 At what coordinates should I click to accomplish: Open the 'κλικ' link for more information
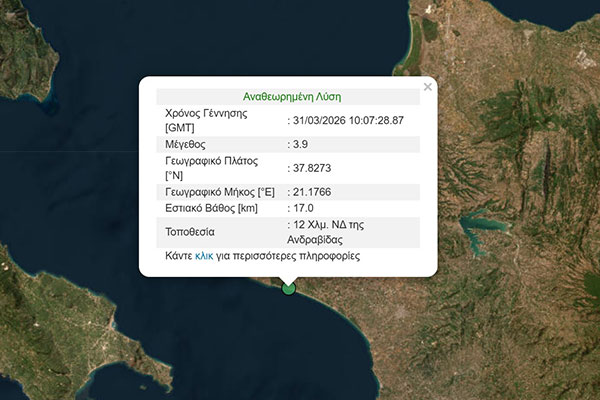click(204, 256)
